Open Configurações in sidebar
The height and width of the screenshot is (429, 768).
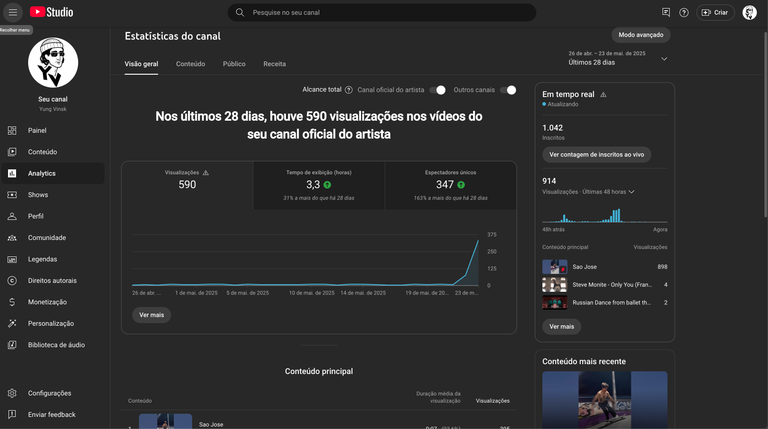tap(53, 393)
